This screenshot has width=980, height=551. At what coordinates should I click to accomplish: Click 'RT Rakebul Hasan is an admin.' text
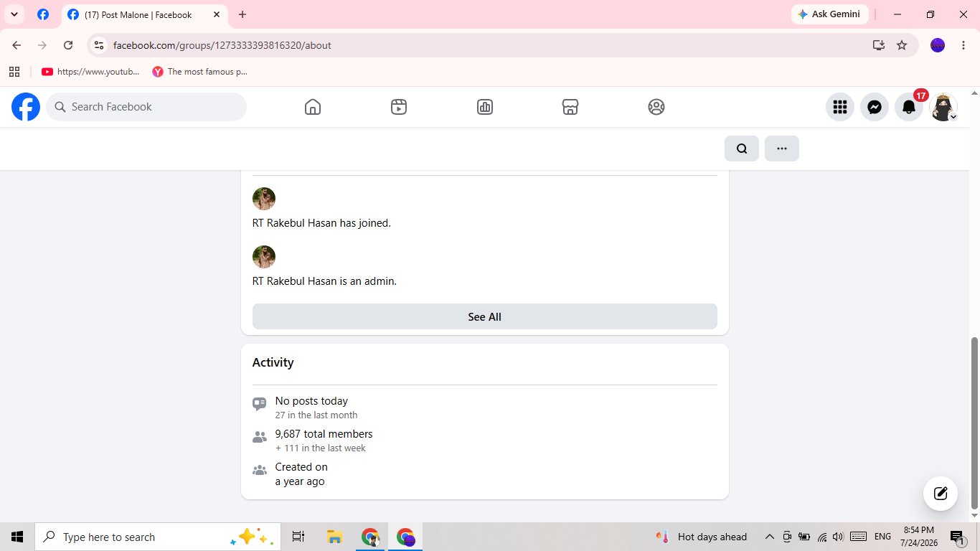(x=324, y=281)
